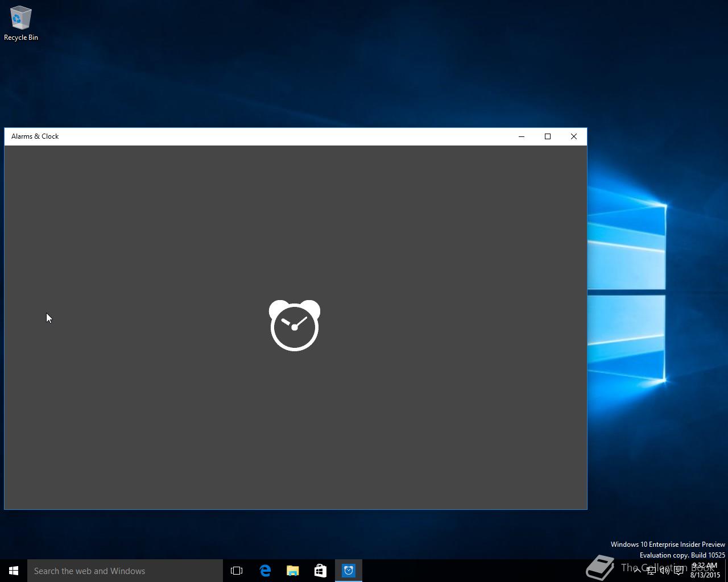Screen dimensions: 728x582
Task: Open the Store app from the taskbar
Action: click(x=320, y=571)
